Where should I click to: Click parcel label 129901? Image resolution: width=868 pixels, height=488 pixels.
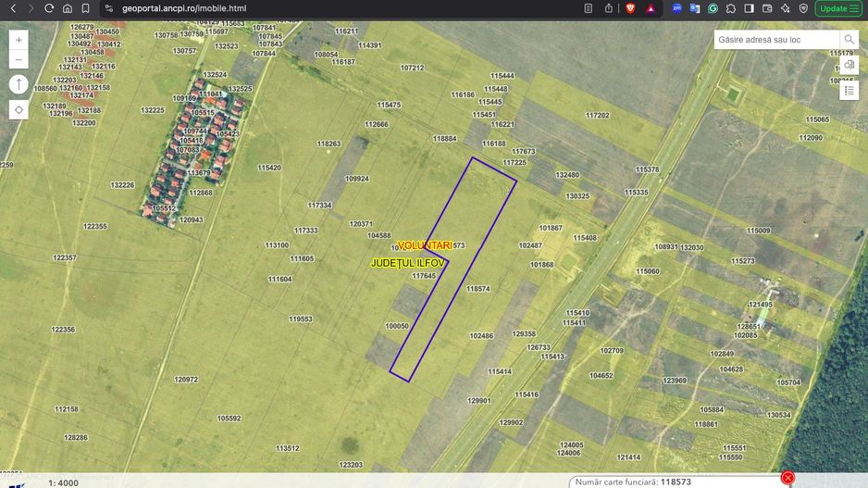[x=478, y=400]
